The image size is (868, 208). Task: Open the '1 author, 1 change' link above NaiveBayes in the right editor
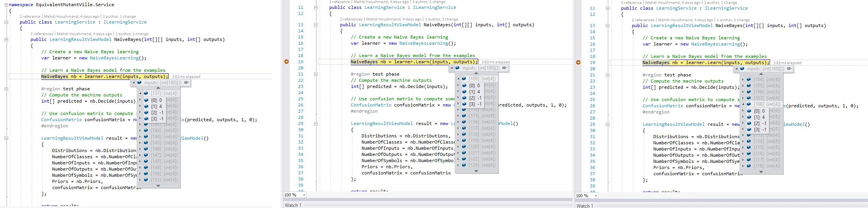[x=733, y=20]
